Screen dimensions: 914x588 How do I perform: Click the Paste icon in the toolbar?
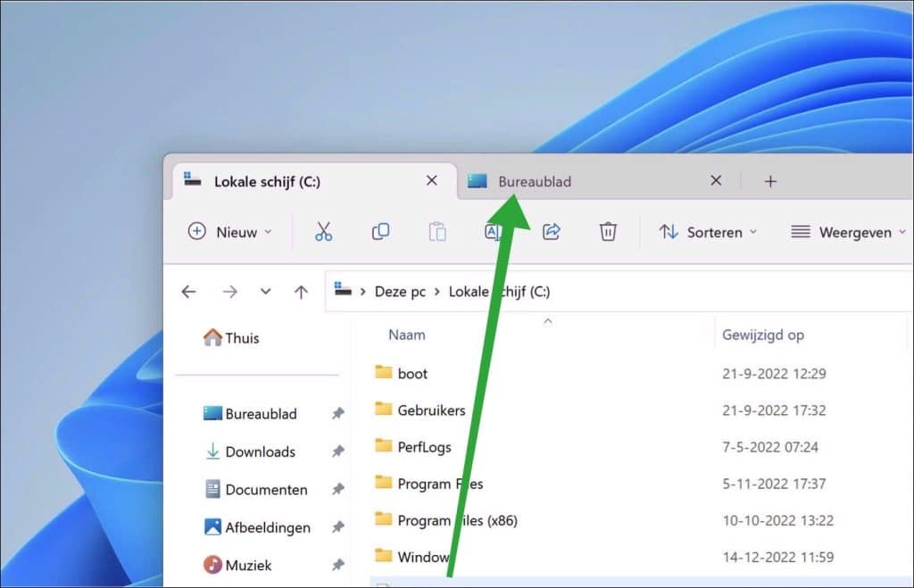437,231
